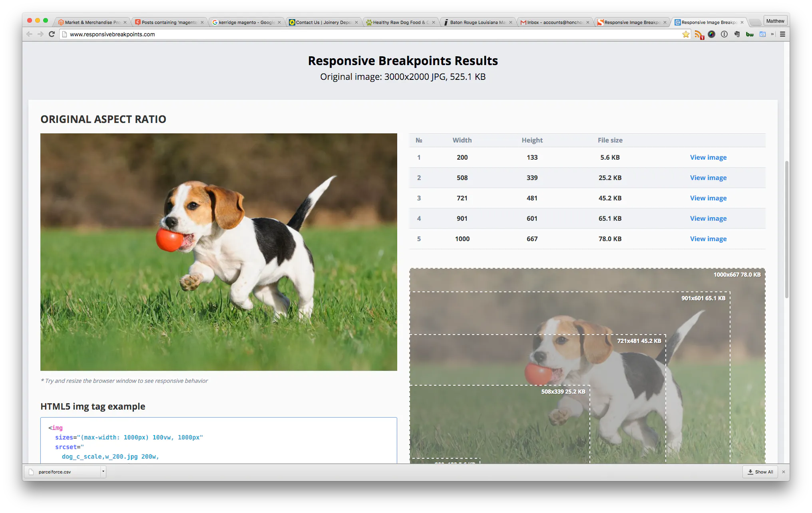The width and height of the screenshot is (812, 513).
Task: Open the 1Password extension
Action: pyautogui.click(x=724, y=34)
